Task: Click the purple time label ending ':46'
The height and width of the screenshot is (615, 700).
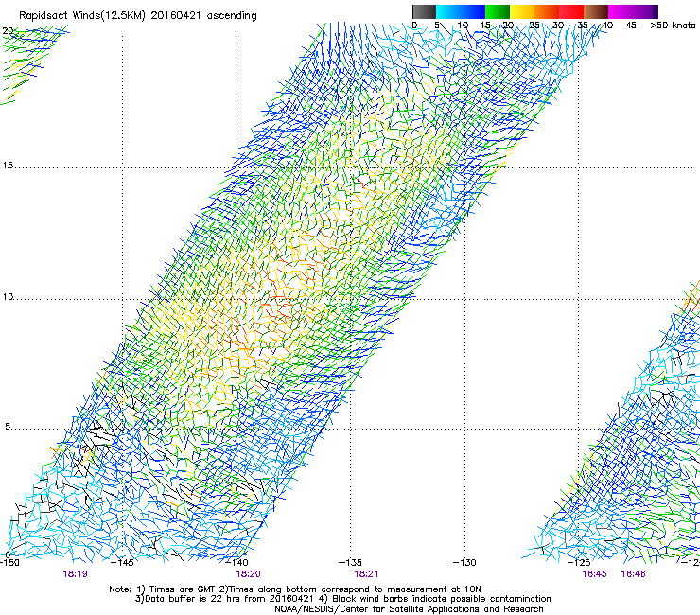Action: coord(633,574)
